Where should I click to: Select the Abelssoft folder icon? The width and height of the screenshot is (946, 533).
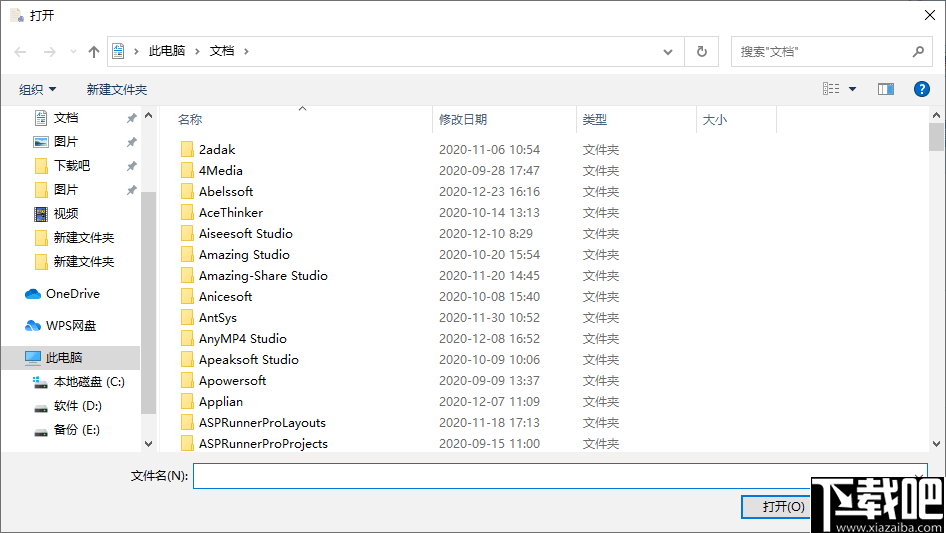click(x=187, y=191)
